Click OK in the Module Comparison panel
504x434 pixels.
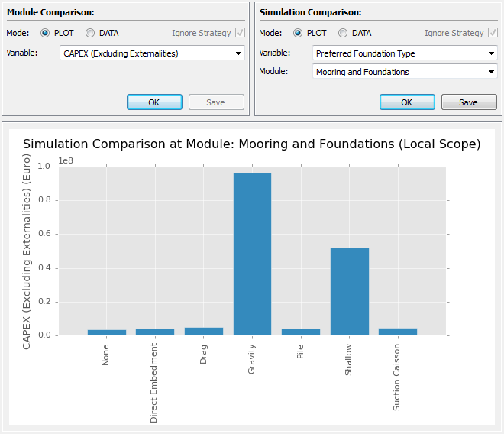(154, 102)
